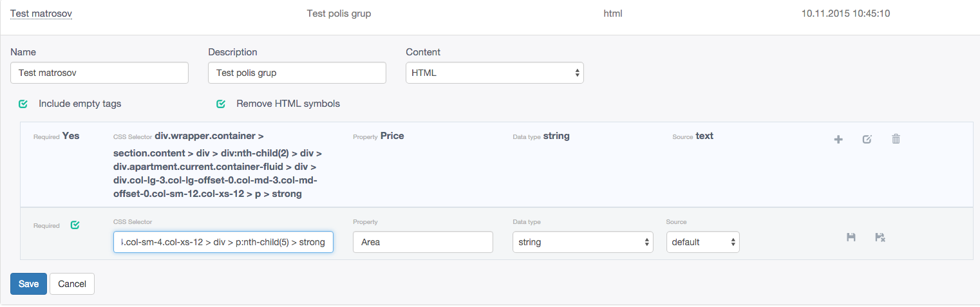Cancel editing the template
Image resolution: width=980 pixels, height=307 pixels.
(72, 284)
